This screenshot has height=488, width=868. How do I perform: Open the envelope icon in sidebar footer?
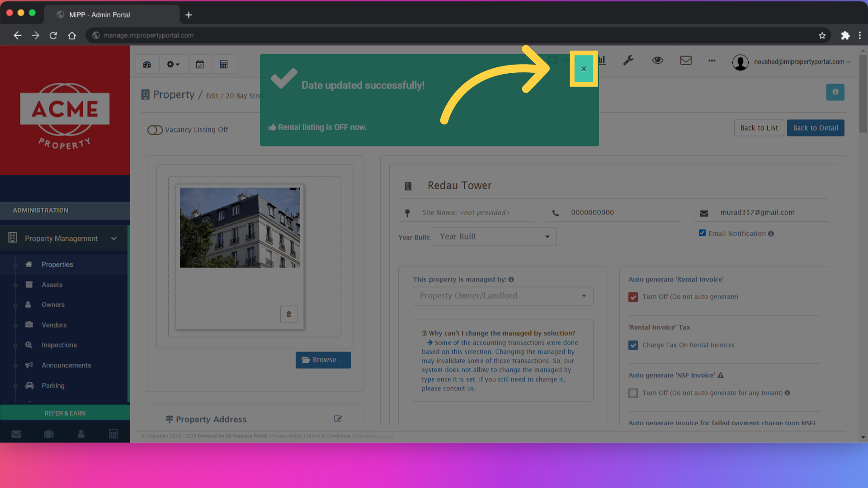pyautogui.click(x=16, y=434)
